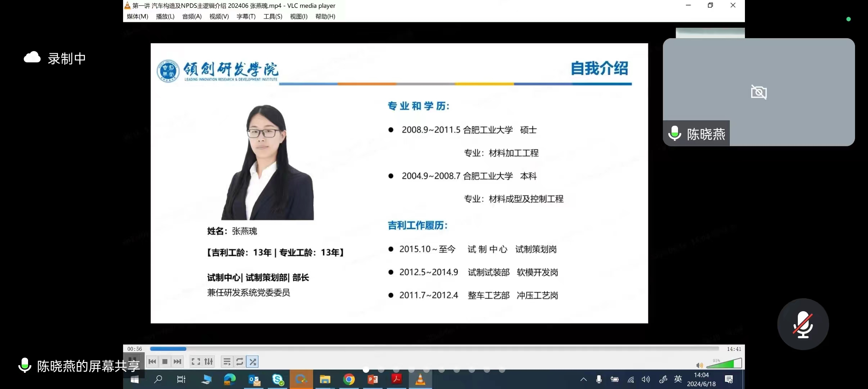Open the orange highlighted meeting app icon

click(x=301, y=379)
